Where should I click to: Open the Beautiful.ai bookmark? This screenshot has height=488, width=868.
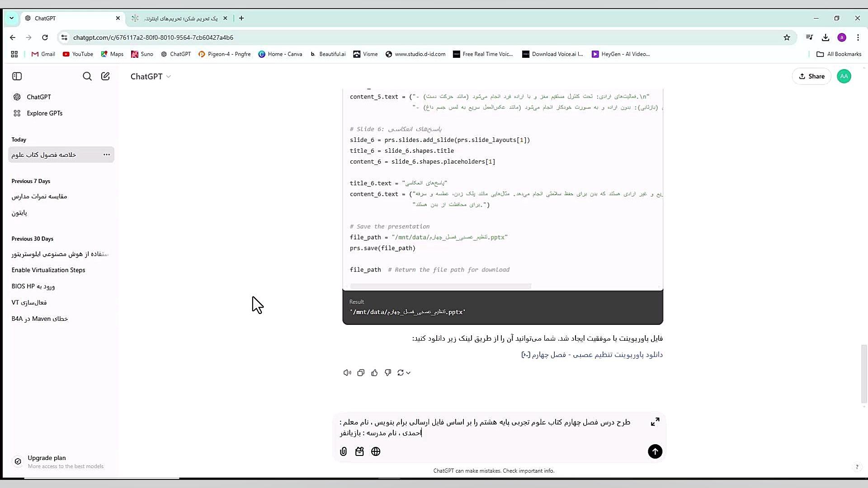click(x=327, y=54)
